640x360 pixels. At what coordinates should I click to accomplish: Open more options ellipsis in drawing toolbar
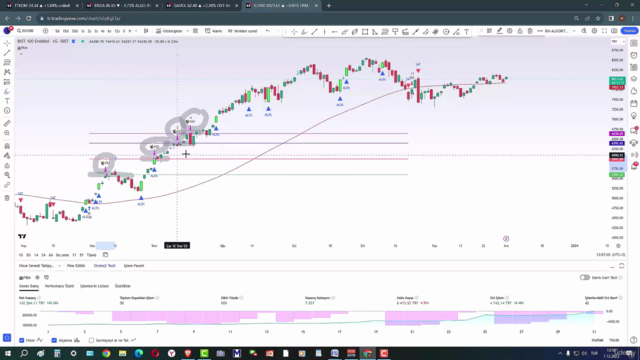(x=540, y=31)
